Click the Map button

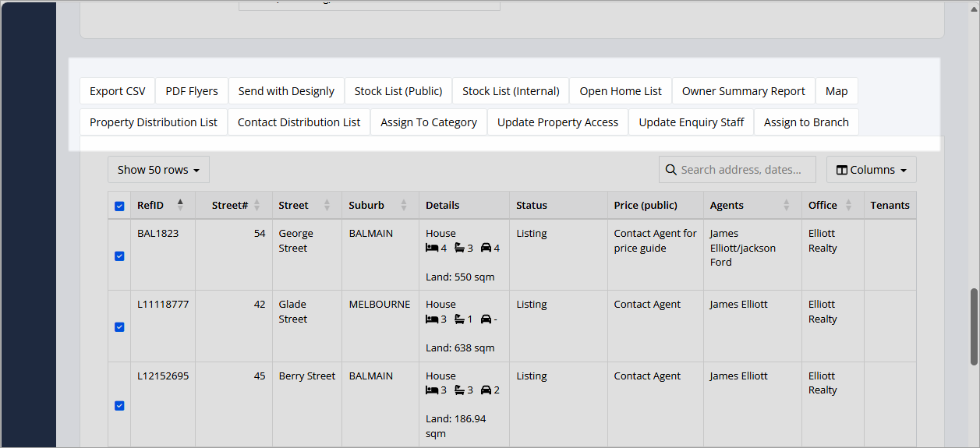837,91
